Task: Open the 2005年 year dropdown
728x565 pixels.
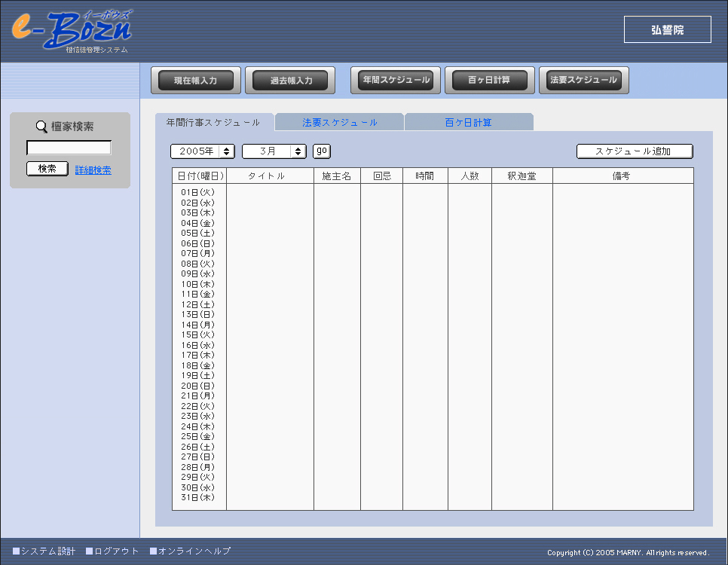Action: point(203,151)
